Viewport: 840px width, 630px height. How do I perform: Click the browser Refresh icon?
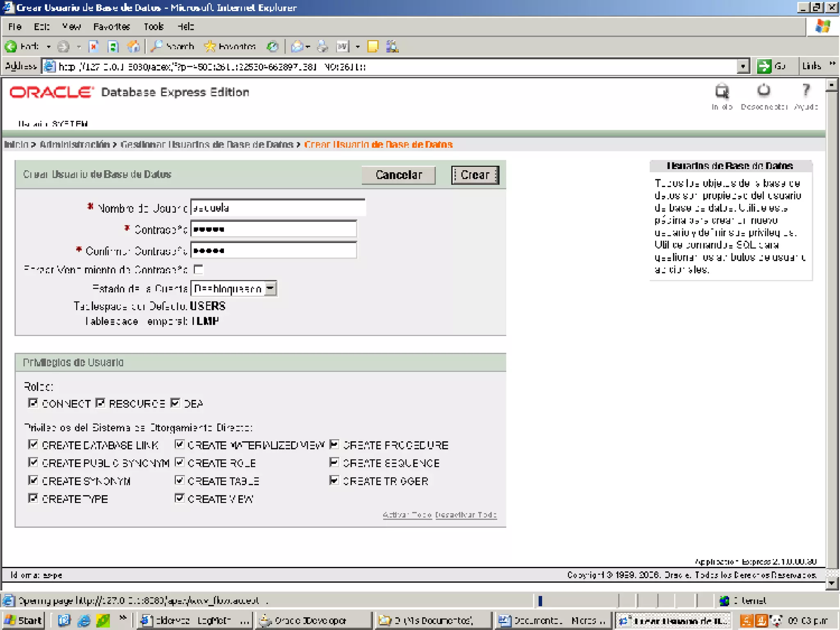113,47
